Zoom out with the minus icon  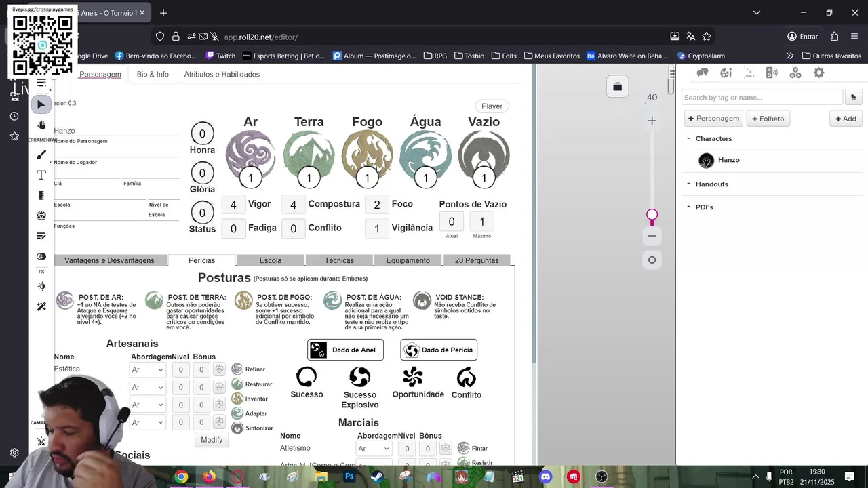[652, 236]
